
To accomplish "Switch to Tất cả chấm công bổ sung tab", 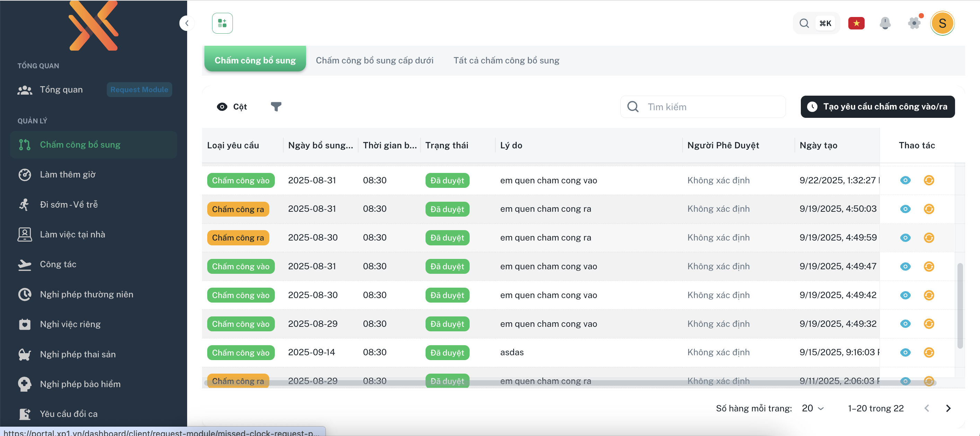I will point(506,61).
